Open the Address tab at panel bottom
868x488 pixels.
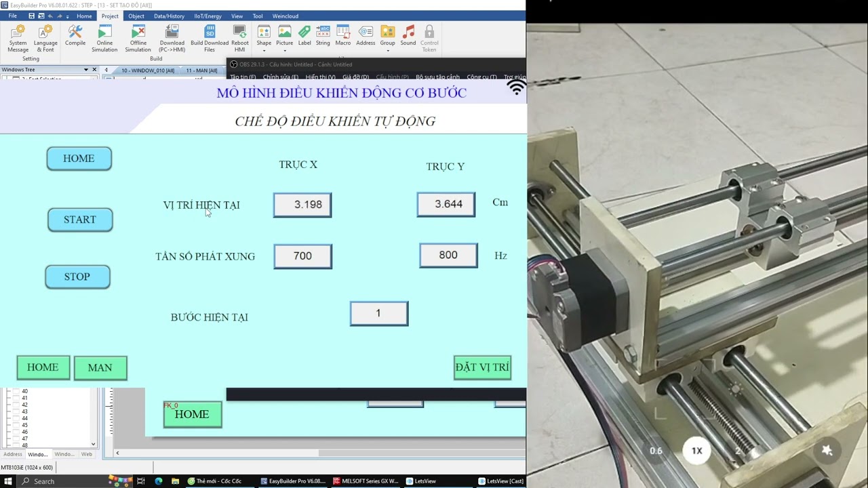click(x=12, y=454)
